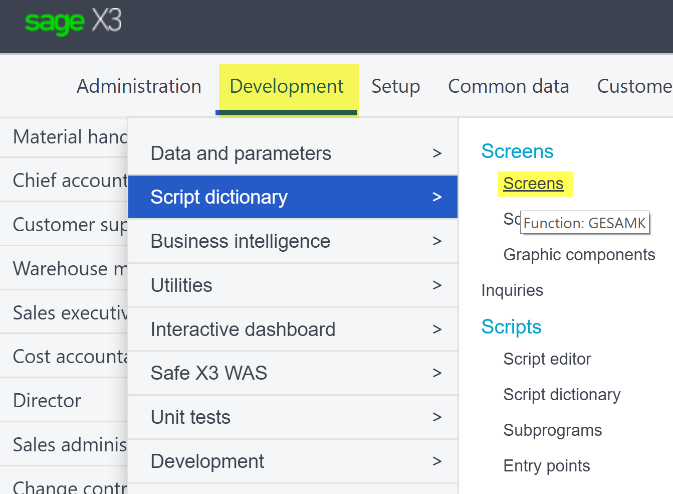
Task: Click the Sage X3 logo
Action: click(x=73, y=22)
